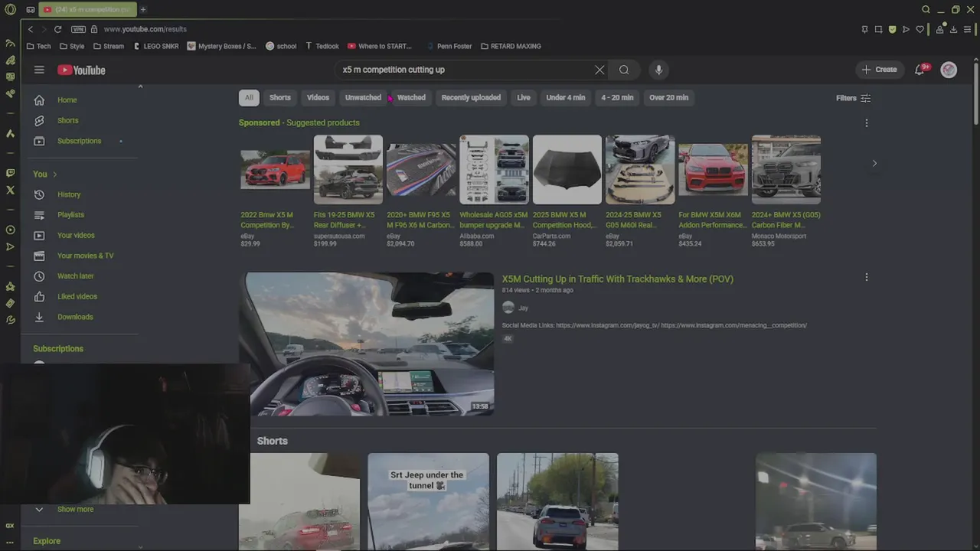Screen dimensions: 980x551
Task: Click the pin icon in the address bar
Action: point(864,29)
